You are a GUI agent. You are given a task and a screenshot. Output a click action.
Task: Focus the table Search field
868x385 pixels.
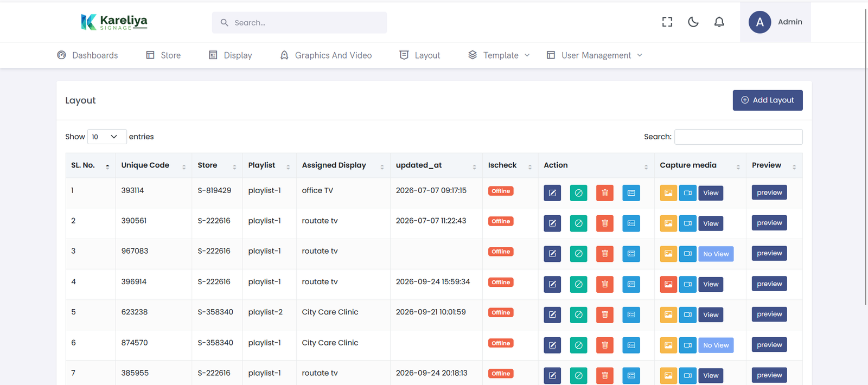738,137
